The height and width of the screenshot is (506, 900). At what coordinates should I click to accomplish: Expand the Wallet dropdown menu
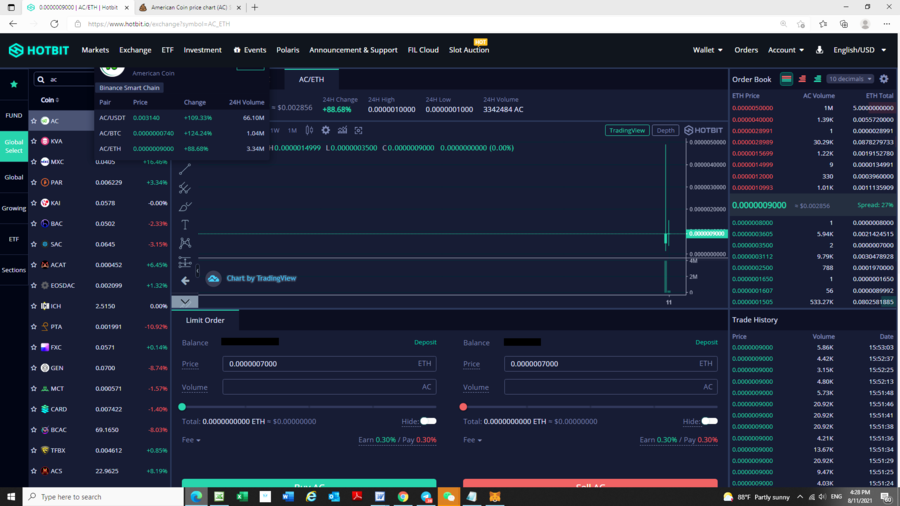point(707,50)
